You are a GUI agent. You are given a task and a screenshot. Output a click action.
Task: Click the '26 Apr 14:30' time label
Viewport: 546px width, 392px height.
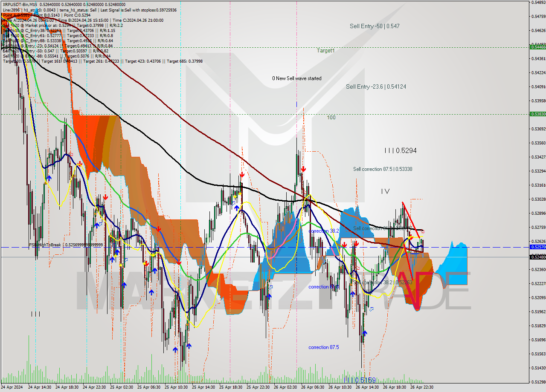click(367, 387)
